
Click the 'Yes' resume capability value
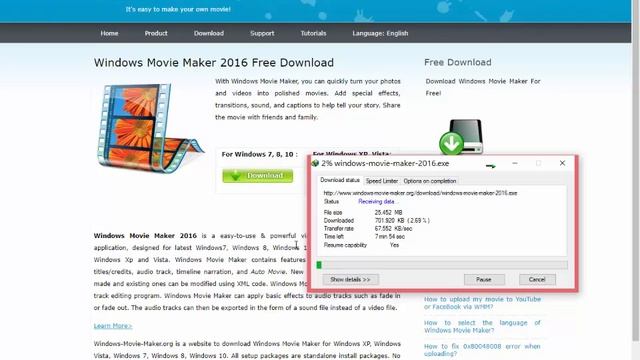394,245
